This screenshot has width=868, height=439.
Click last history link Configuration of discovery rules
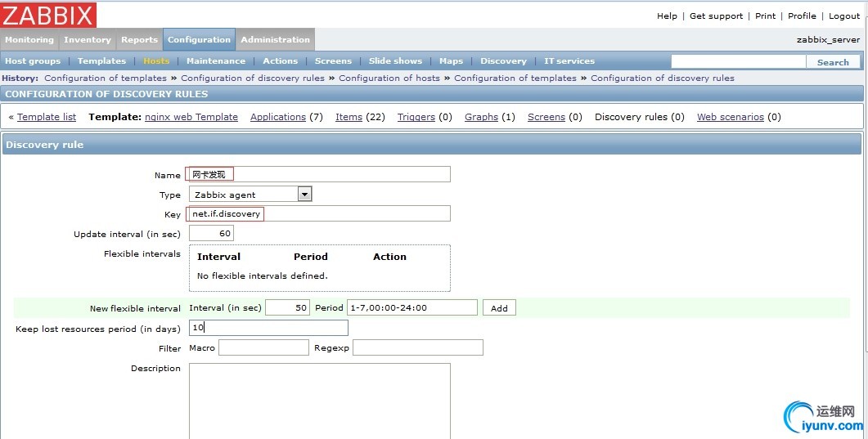click(663, 78)
